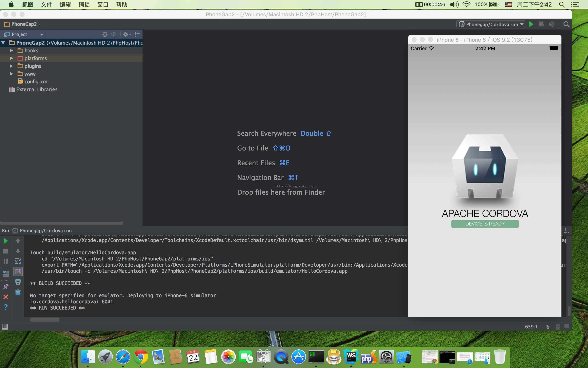Open 编辑 menu in the menu bar
Image resolution: width=588 pixels, height=368 pixels.
pyautogui.click(x=65, y=4)
